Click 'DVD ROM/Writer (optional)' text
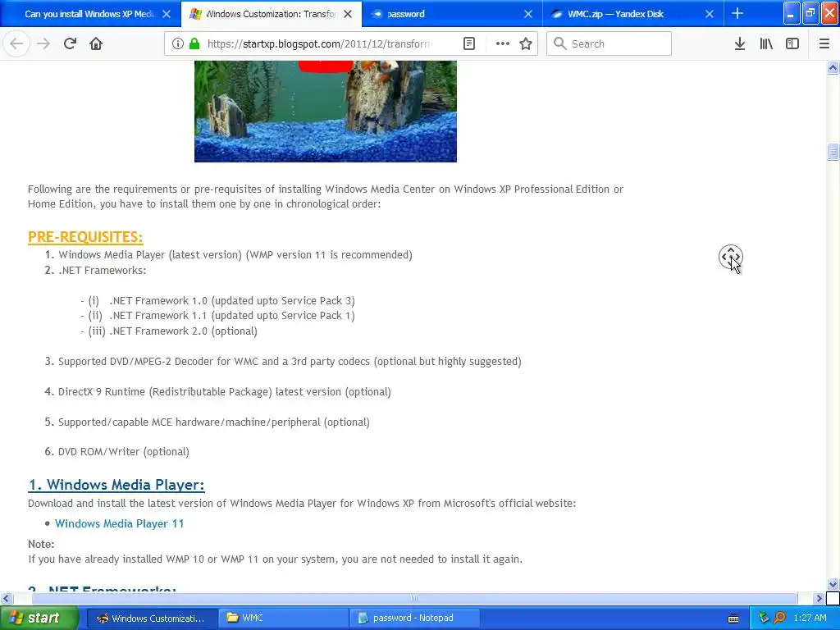 click(124, 452)
